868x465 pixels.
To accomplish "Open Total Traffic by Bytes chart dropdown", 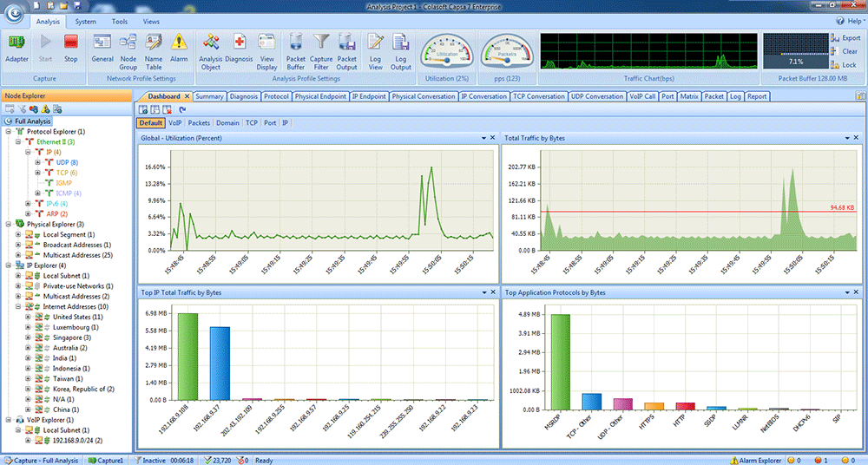I will tap(847, 138).
